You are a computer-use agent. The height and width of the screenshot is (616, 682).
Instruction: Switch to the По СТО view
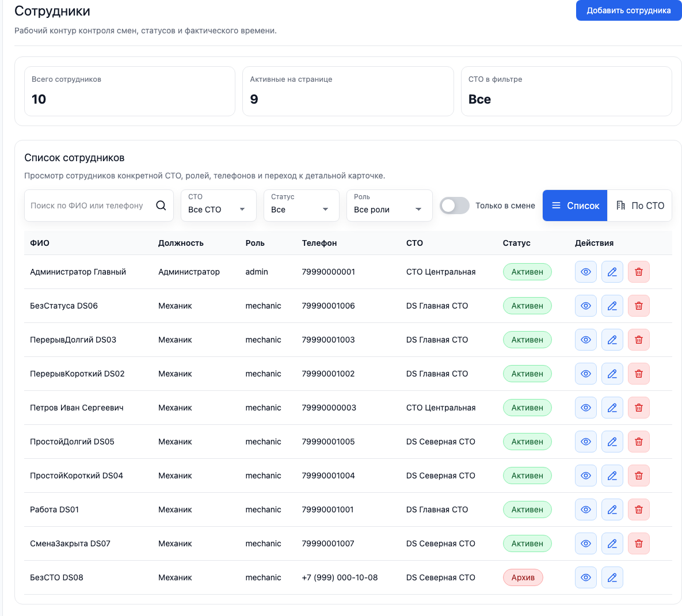coord(639,206)
